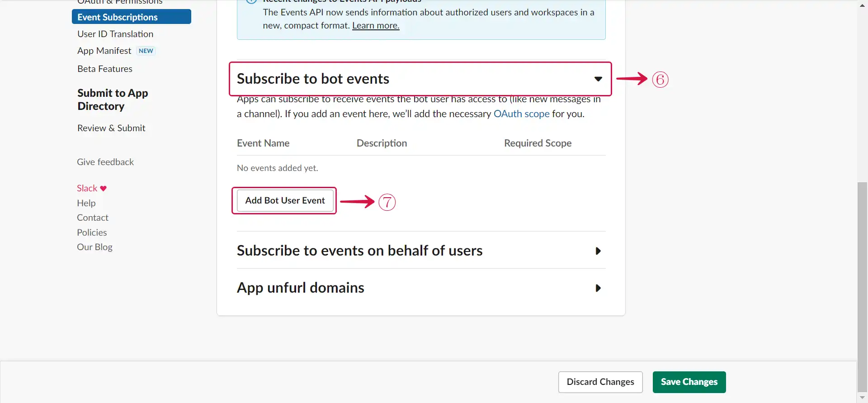Click the 'No events added yet.' text
This screenshot has height=403, width=868.
[278, 168]
